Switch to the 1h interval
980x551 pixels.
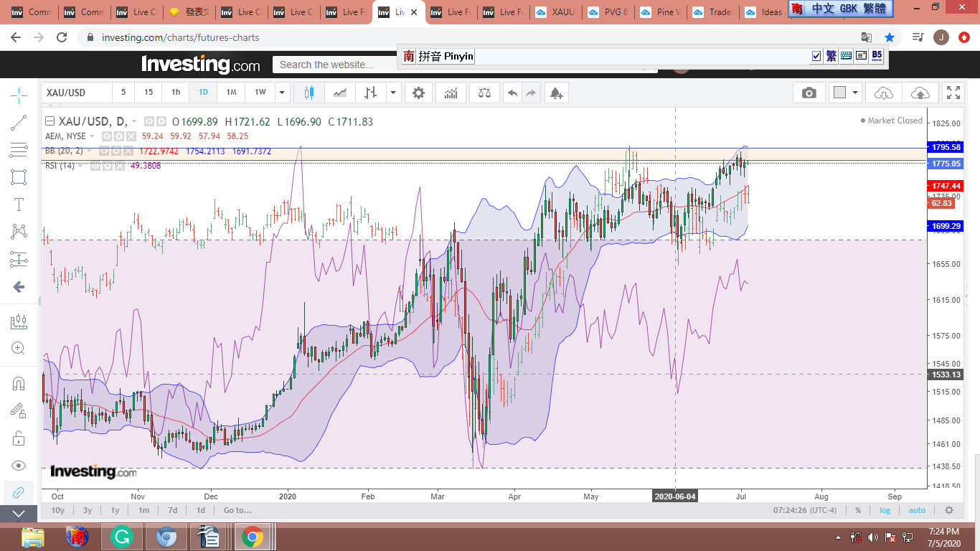click(176, 93)
